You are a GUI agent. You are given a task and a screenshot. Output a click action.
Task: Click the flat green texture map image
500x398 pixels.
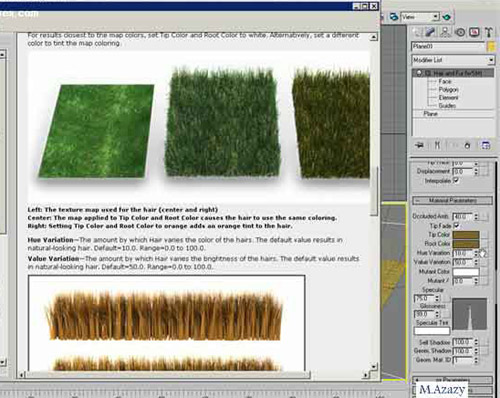tap(96, 131)
